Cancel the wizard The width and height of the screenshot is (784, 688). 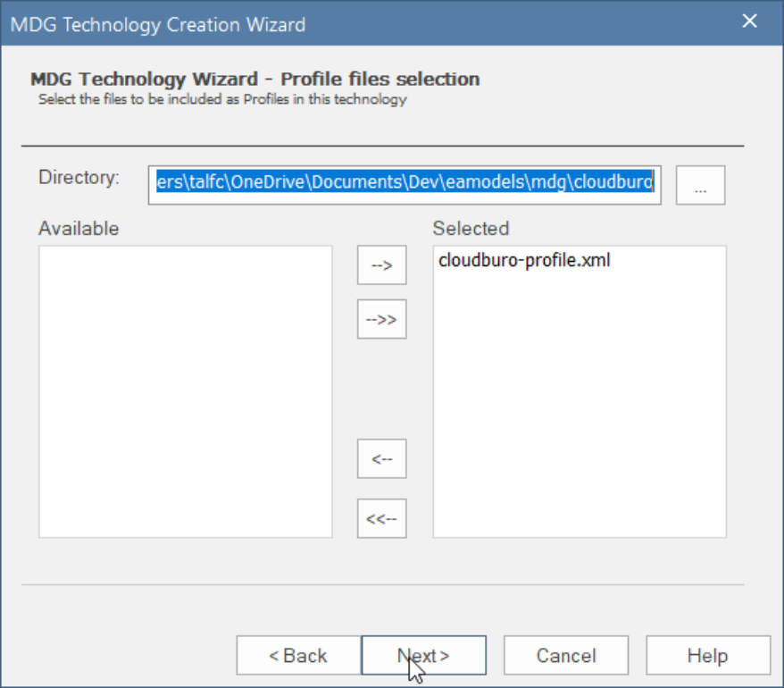tap(565, 656)
